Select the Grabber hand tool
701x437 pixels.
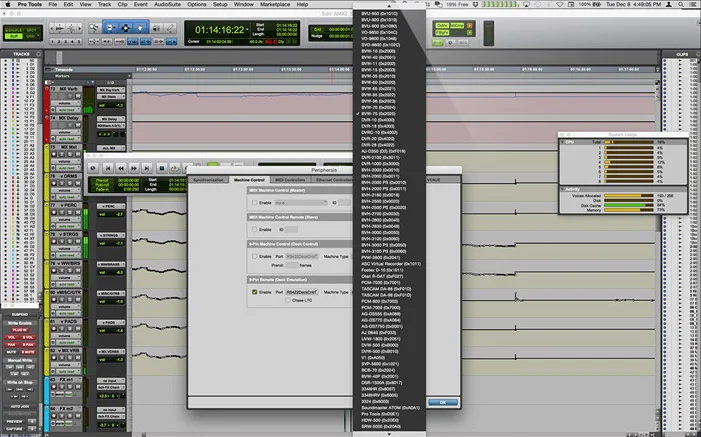140,28
